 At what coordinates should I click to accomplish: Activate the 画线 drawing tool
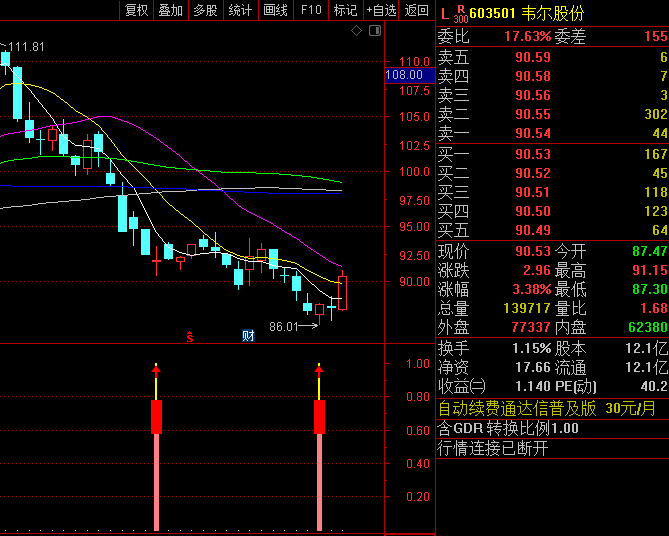[276, 10]
